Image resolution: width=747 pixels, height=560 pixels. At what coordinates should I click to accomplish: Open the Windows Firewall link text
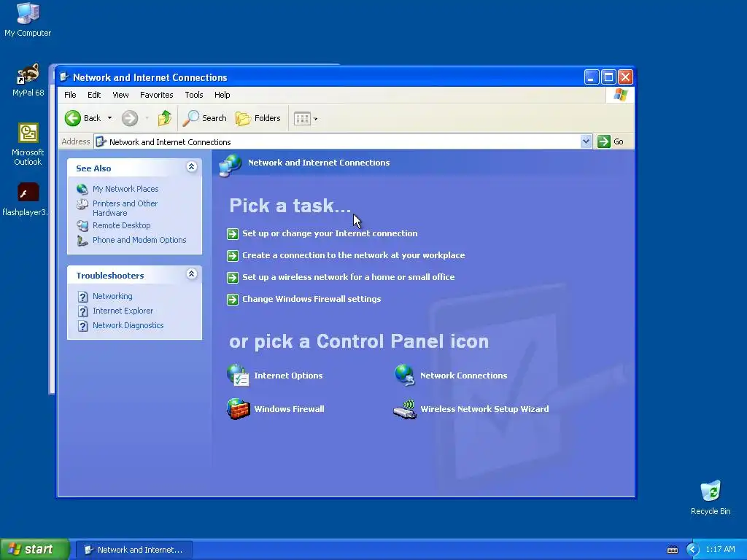pos(289,408)
